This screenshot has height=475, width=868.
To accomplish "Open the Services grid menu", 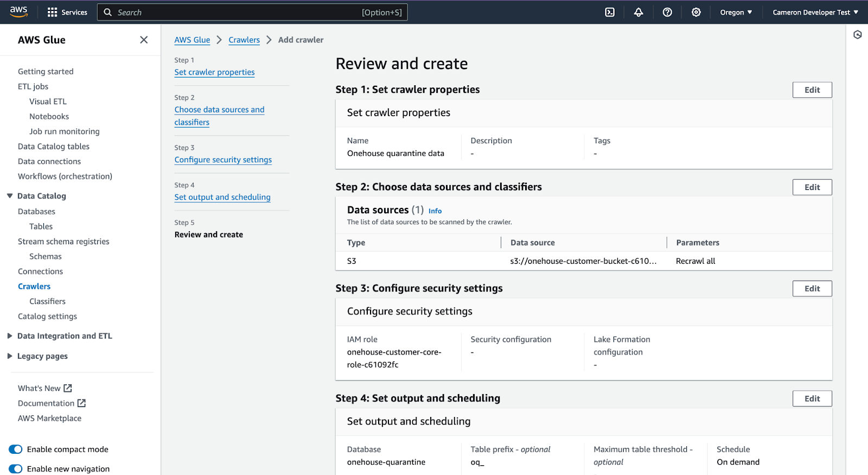I will pos(67,12).
